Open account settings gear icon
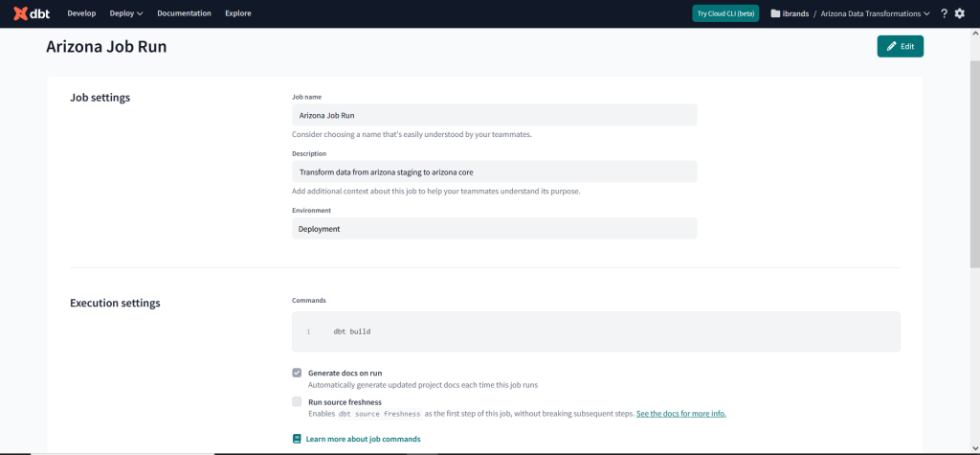 960,13
